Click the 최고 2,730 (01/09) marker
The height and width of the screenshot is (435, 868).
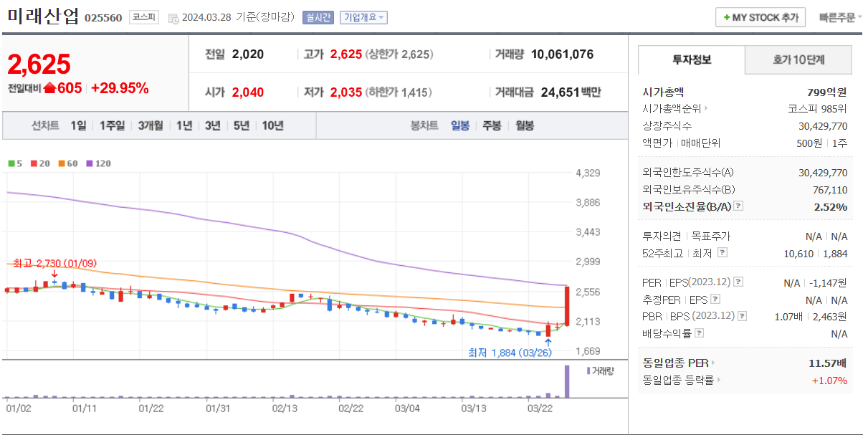pyautogui.click(x=54, y=263)
